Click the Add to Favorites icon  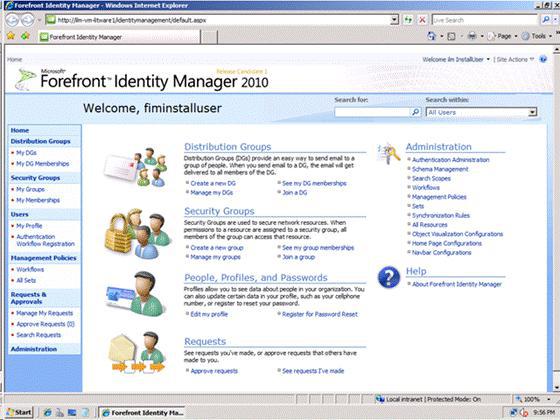[25, 36]
